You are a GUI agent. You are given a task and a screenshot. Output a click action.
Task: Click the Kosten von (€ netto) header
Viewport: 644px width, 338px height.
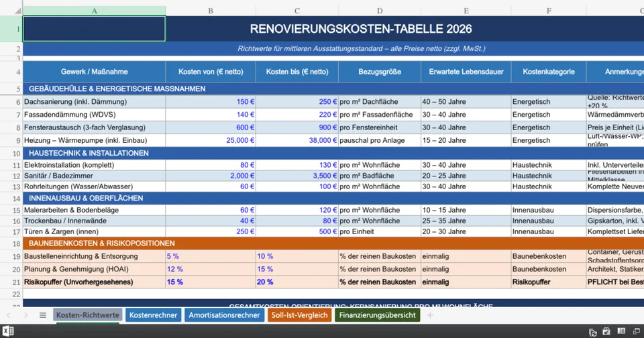point(211,72)
